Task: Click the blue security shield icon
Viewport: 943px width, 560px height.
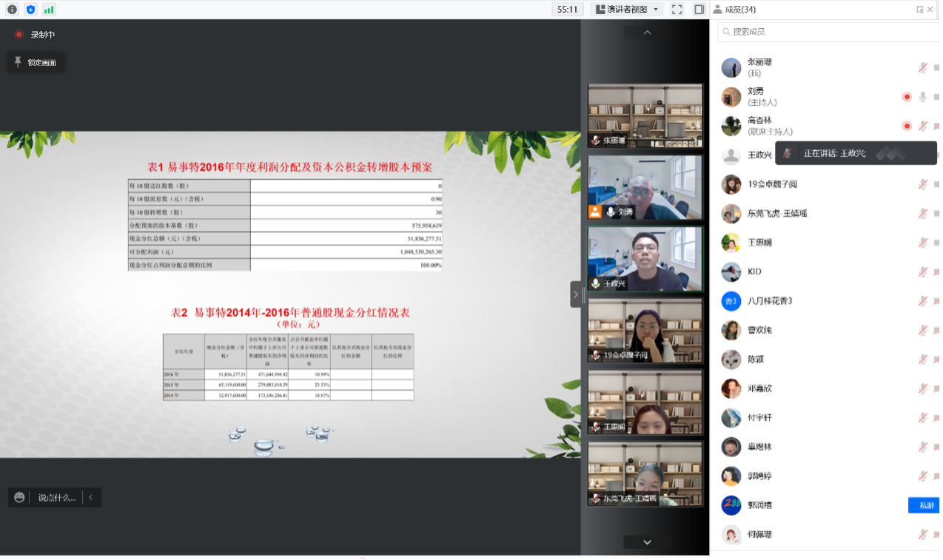Action: point(30,10)
